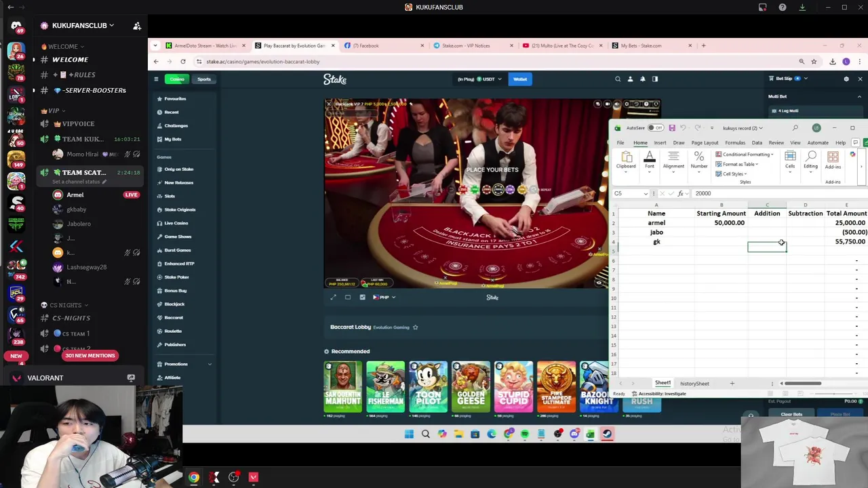Click the Excel Insert Function fx icon
Viewport: 868px width, 488px height.
coord(680,193)
